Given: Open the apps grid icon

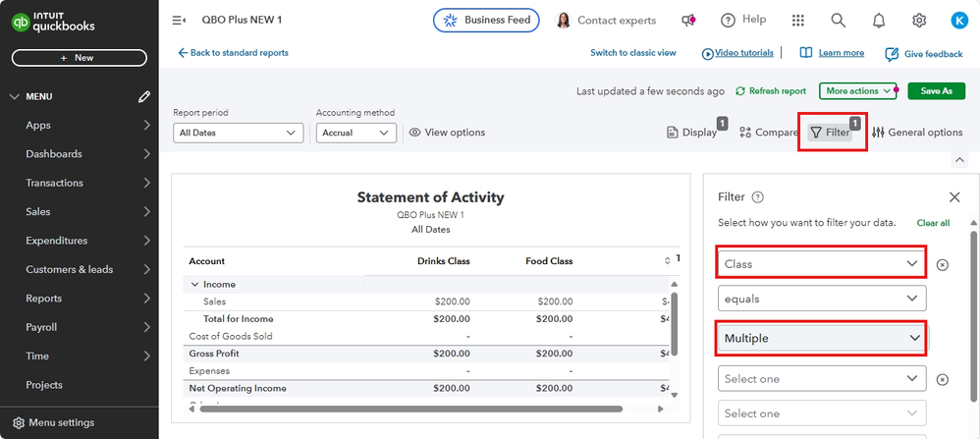Looking at the screenshot, I should (x=798, y=20).
